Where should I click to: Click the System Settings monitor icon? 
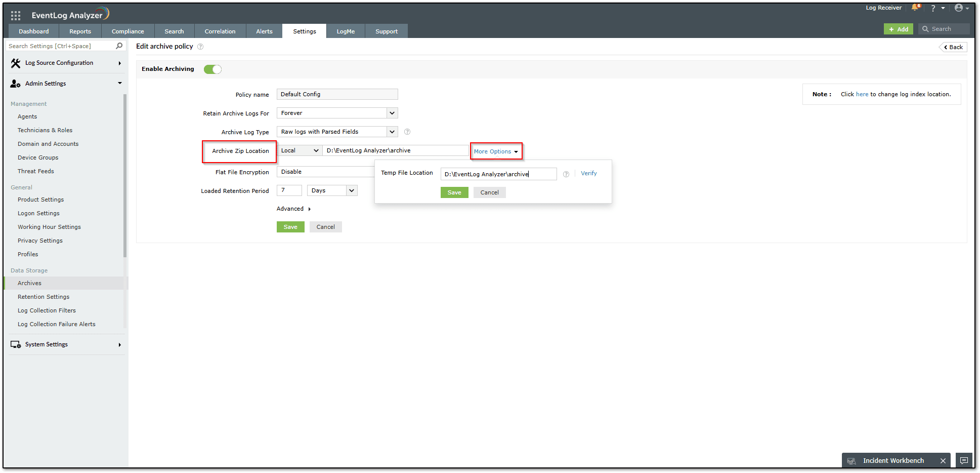point(16,344)
